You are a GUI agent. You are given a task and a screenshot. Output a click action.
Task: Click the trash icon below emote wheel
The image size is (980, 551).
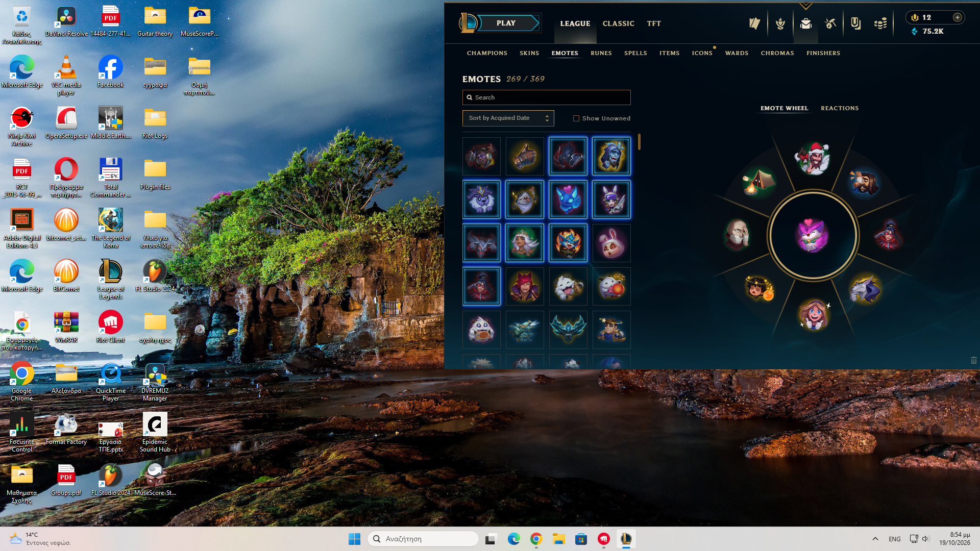973,360
